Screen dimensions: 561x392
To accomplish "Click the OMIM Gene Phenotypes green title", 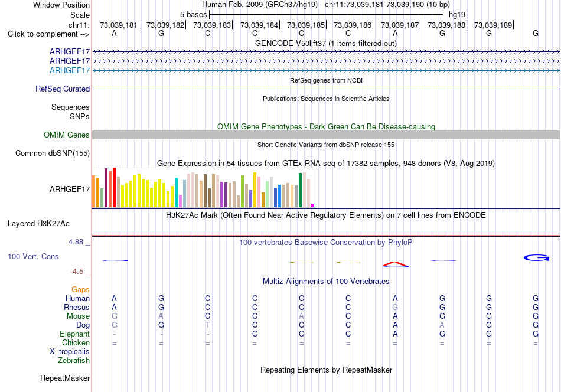I will pos(326,126).
